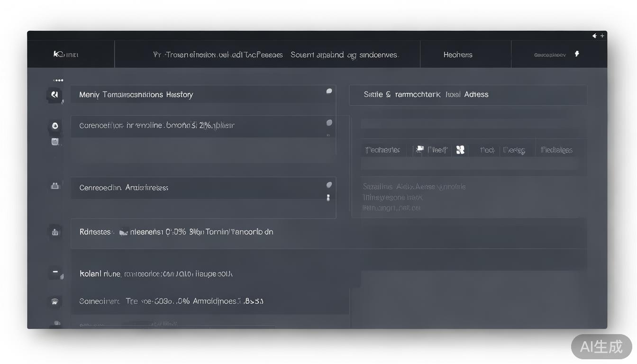637x364 pixels.
Task: Toggle the round indicator on Cenreoedhn Aralsfrresss row
Action: (329, 185)
